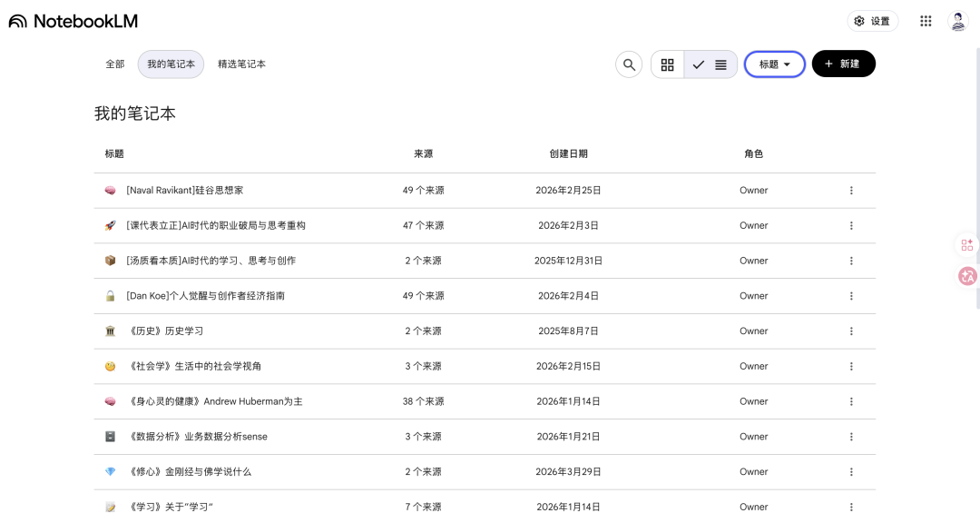Open the [Dan Koe]个人觉醒与创作者经济指南 notebook
The height and width of the screenshot is (523, 980).
[205, 296]
